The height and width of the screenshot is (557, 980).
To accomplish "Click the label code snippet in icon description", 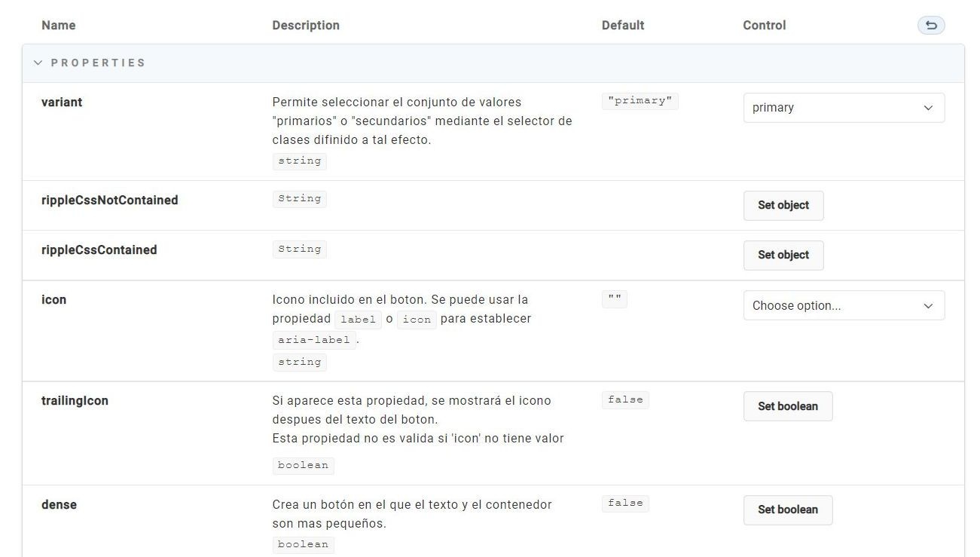I will click(358, 320).
